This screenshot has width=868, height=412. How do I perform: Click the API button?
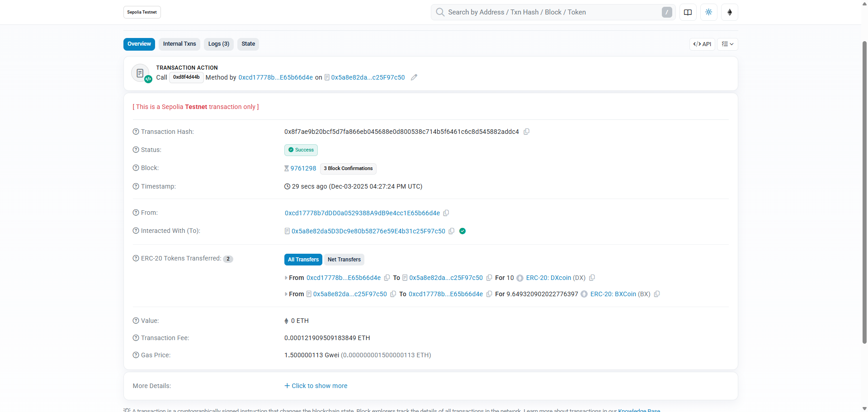coord(702,44)
